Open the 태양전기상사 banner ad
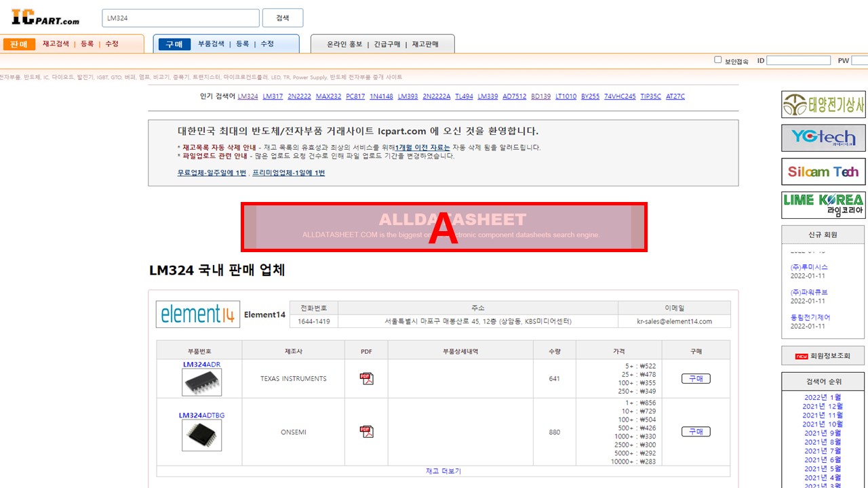The height and width of the screenshot is (488, 868). 823,104
